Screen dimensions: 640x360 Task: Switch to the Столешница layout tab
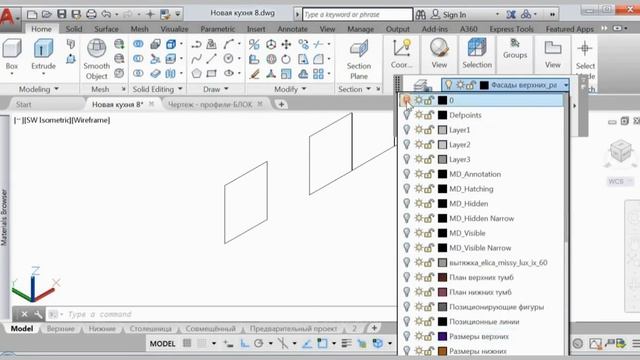tap(150, 329)
